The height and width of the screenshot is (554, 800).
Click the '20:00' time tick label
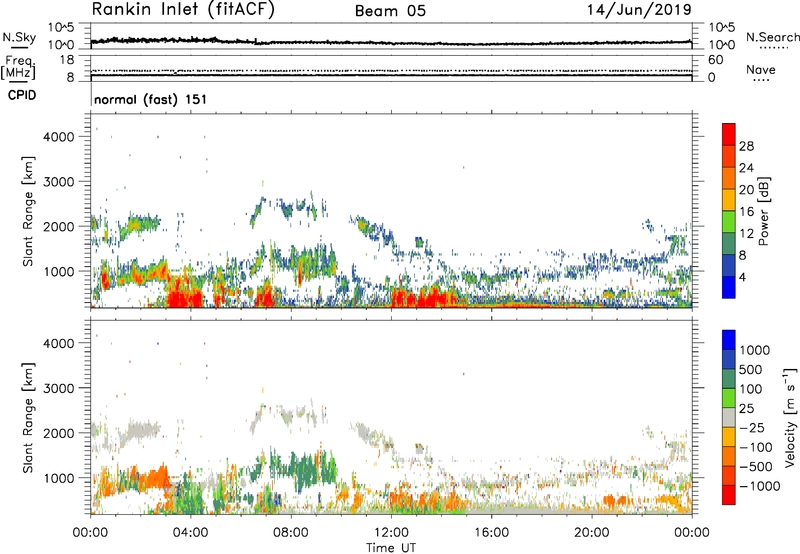[592, 533]
